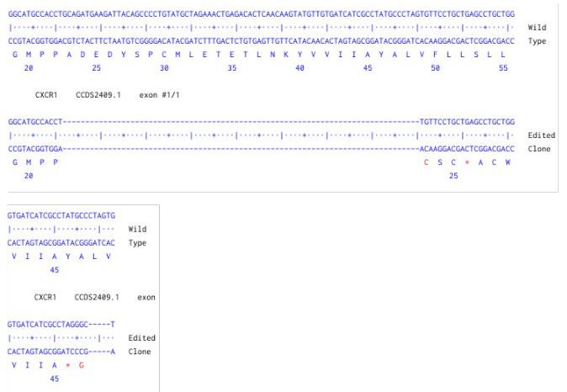Click the 'Y' residue in bottom wild-type translation
This screenshot has width=567, height=392.
[x=68, y=257]
